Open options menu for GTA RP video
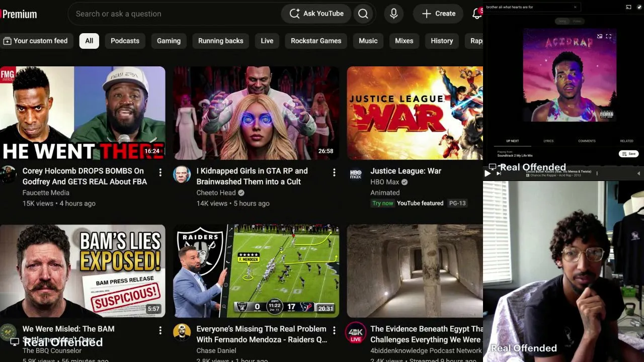This screenshot has height=362, width=644. pos(334,172)
